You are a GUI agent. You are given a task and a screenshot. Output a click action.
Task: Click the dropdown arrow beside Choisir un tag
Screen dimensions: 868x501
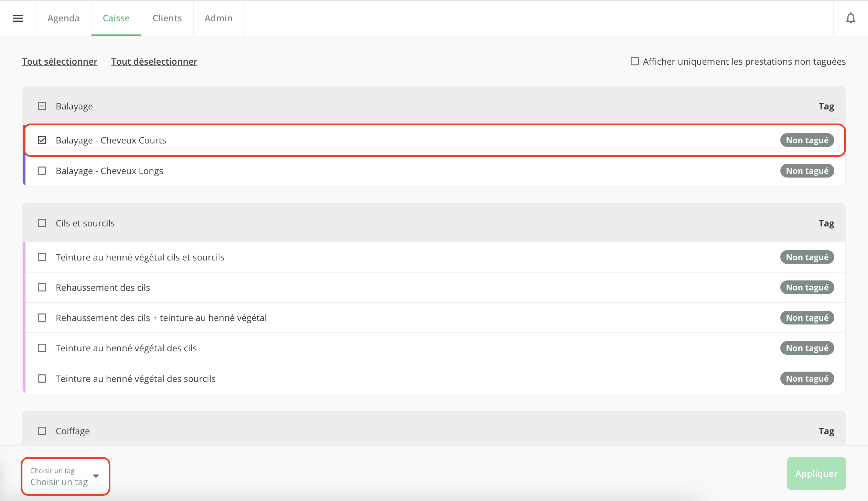(x=96, y=476)
